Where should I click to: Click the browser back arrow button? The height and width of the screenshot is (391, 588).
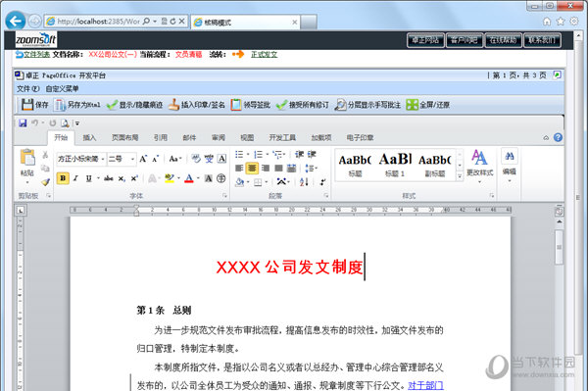click(x=16, y=21)
